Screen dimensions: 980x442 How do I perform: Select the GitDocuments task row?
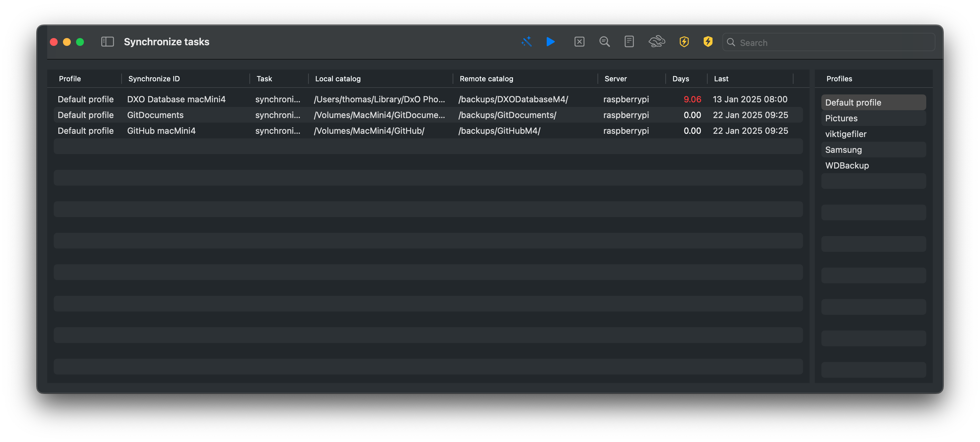[x=428, y=115]
